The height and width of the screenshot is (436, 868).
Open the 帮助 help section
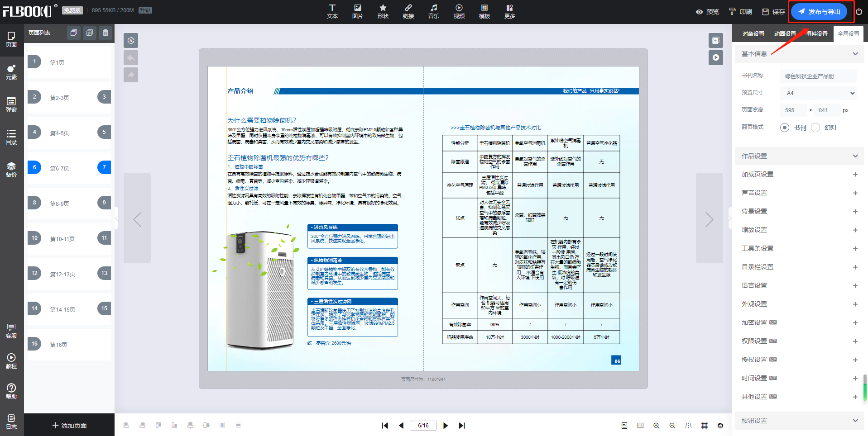[11, 391]
